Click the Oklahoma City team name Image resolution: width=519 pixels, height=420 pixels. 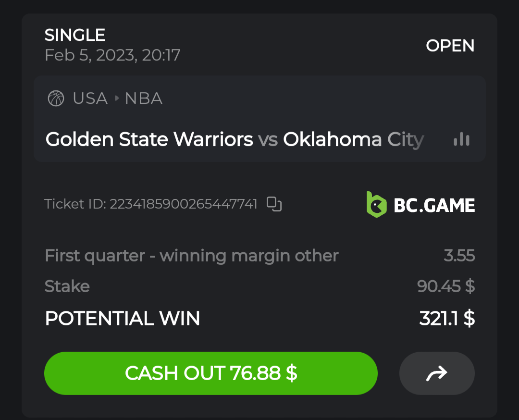point(353,139)
